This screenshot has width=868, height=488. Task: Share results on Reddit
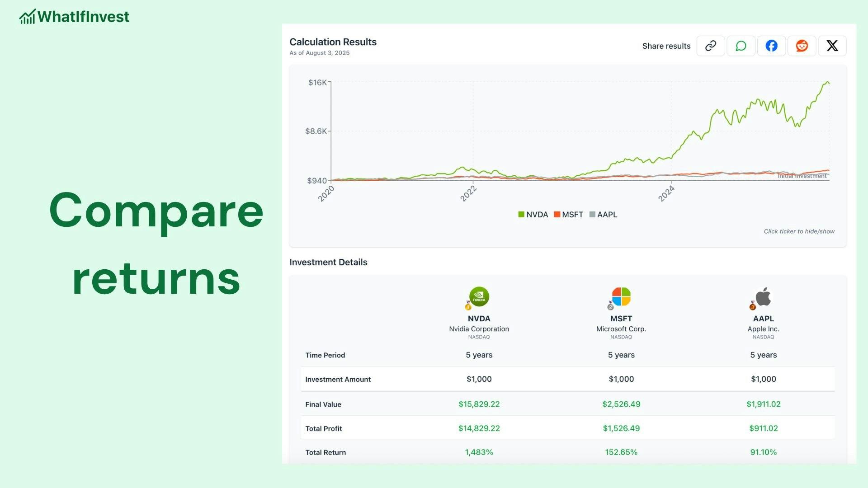click(x=802, y=46)
